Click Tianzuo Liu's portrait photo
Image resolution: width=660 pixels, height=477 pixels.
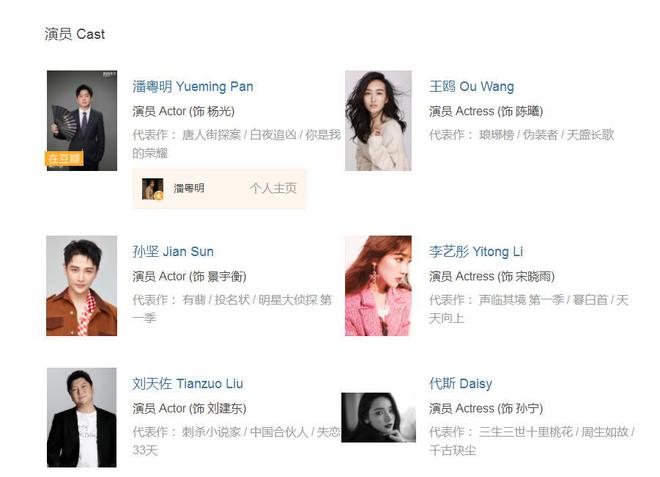click(x=82, y=418)
